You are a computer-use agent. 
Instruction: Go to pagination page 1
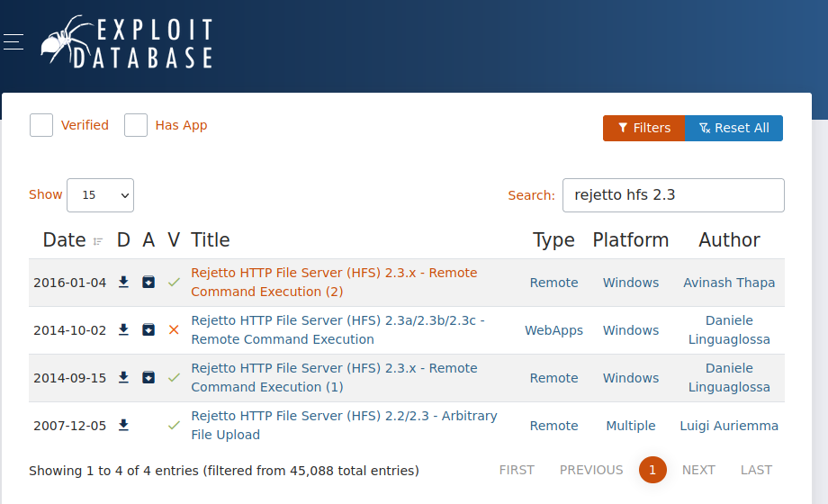click(x=652, y=470)
